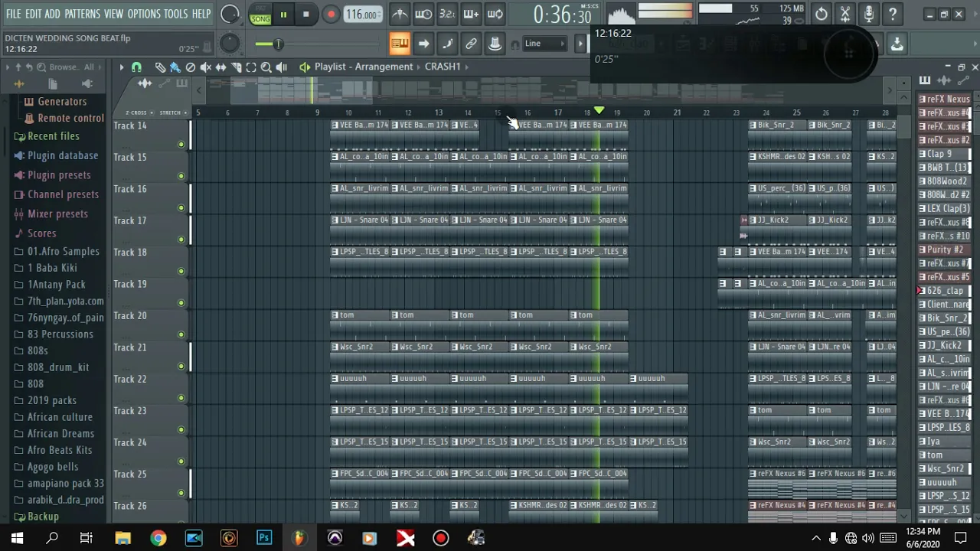Image resolution: width=980 pixels, height=551 pixels.
Task: Open the FILE menu
Action: point(14,14)
